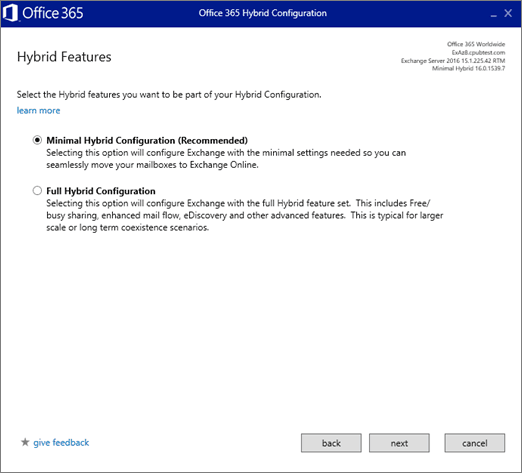
Task: Click the feedback star icon
Action: [25, 442]
